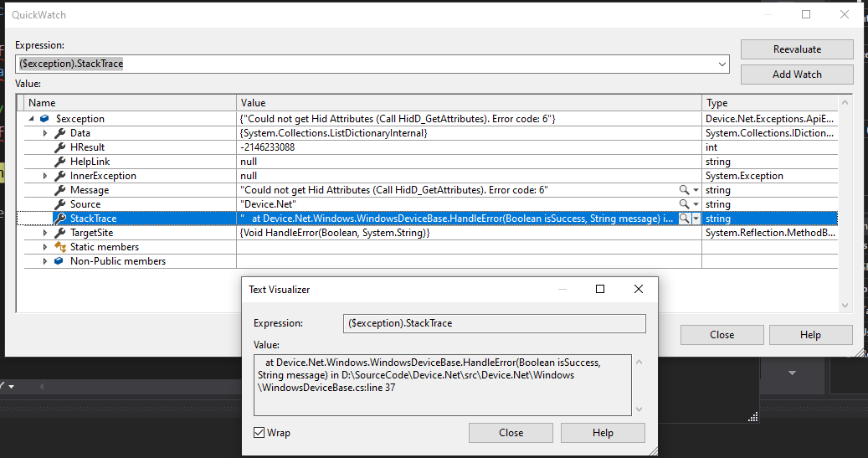The width and height of the screenshot is (868, 458).
Task: Click the wrench icon beside StackTrace
Action: pos(59,219)
